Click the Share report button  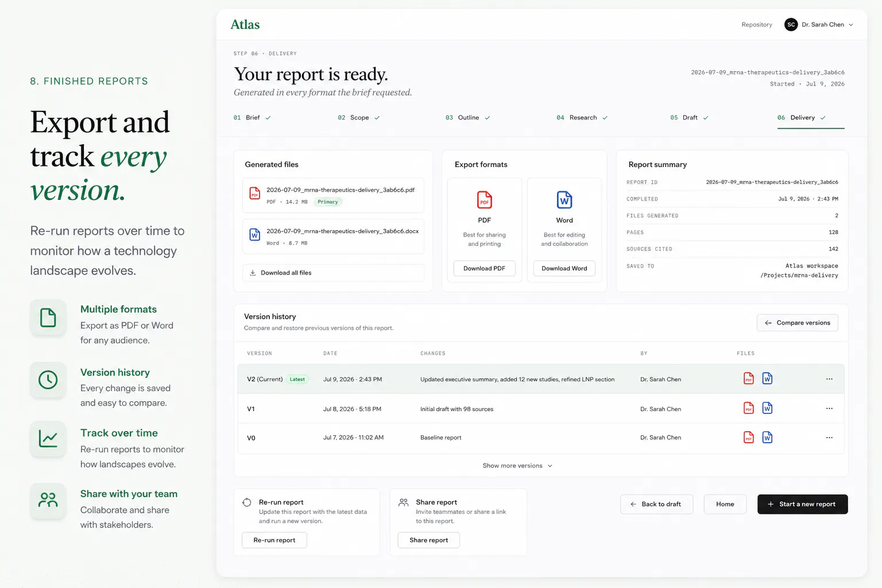429,540
